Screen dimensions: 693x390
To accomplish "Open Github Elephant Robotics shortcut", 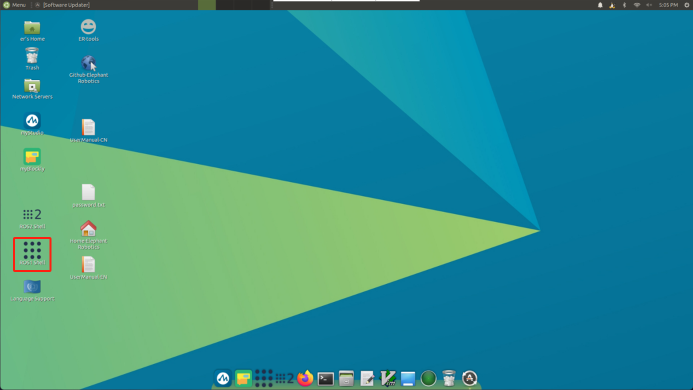I will point(88,69).
